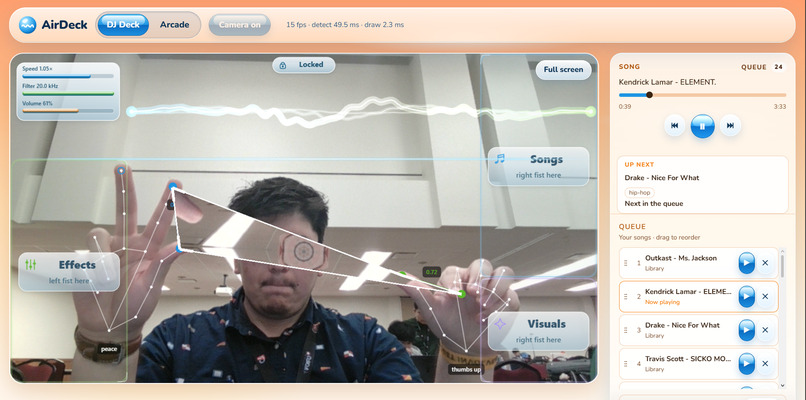This screenshot has width=806, height=400.
Task: Select the Outkast - Ms. Jackson queue title
Action: [681, 258]
